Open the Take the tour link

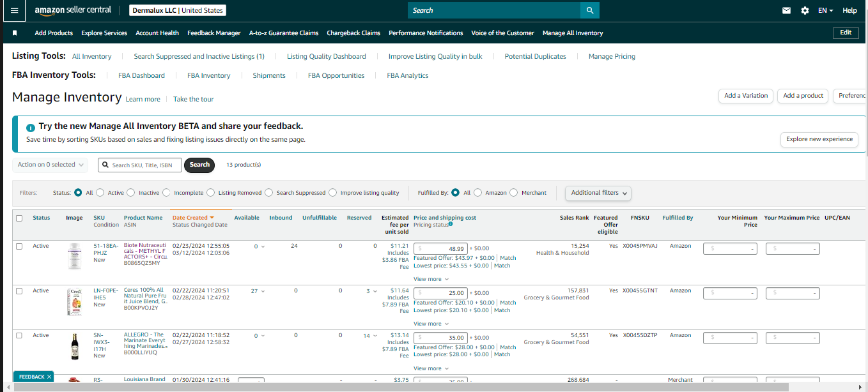194,100
